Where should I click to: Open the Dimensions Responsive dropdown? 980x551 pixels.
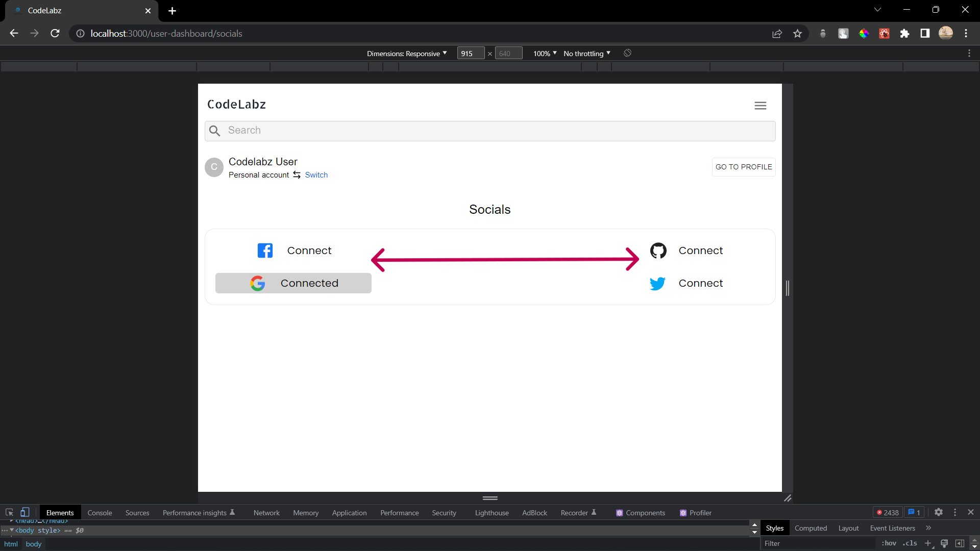tap(407, 53)
